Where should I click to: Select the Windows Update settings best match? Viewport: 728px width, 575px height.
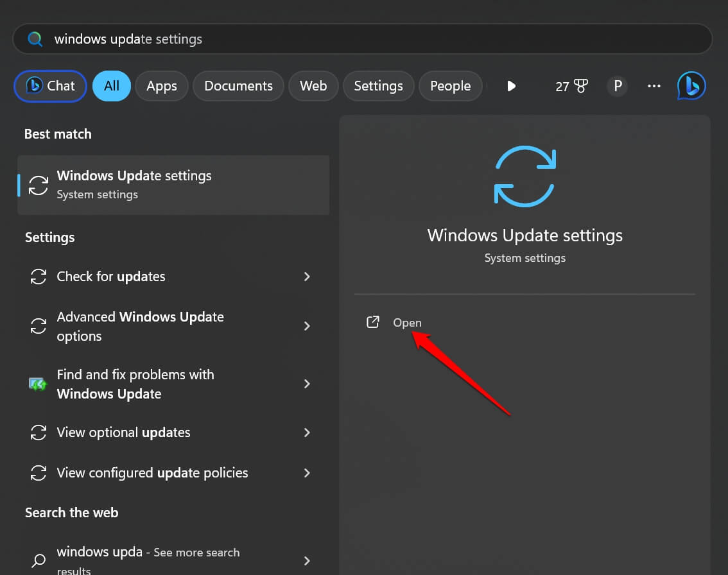pyautogui.click(x=173, y=184)
